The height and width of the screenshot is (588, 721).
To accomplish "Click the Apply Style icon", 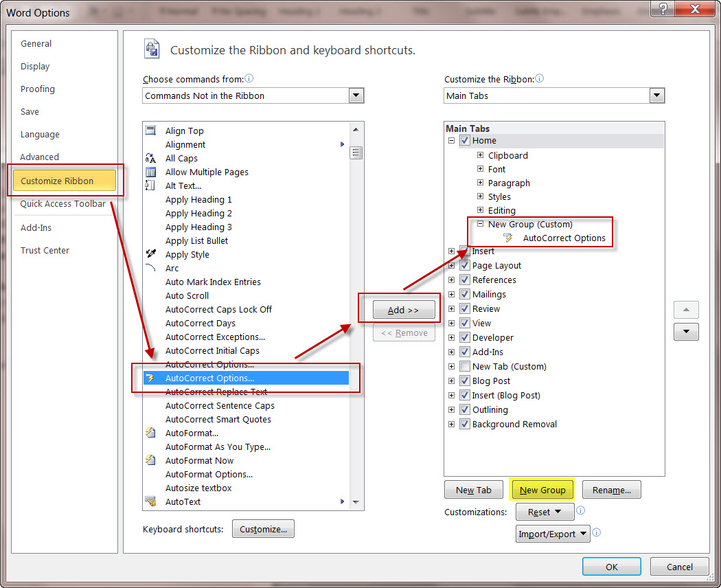I will click(151, 254).
